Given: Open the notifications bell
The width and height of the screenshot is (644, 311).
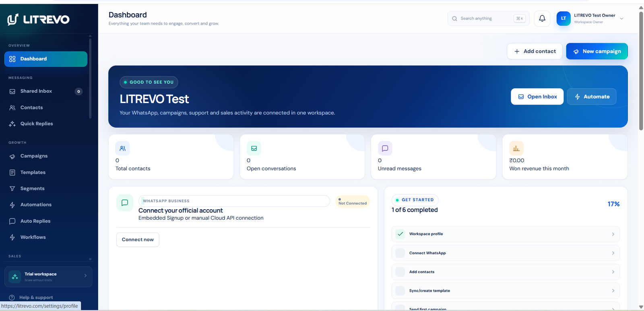Looking at the screenshot, I should pos(542,19).
